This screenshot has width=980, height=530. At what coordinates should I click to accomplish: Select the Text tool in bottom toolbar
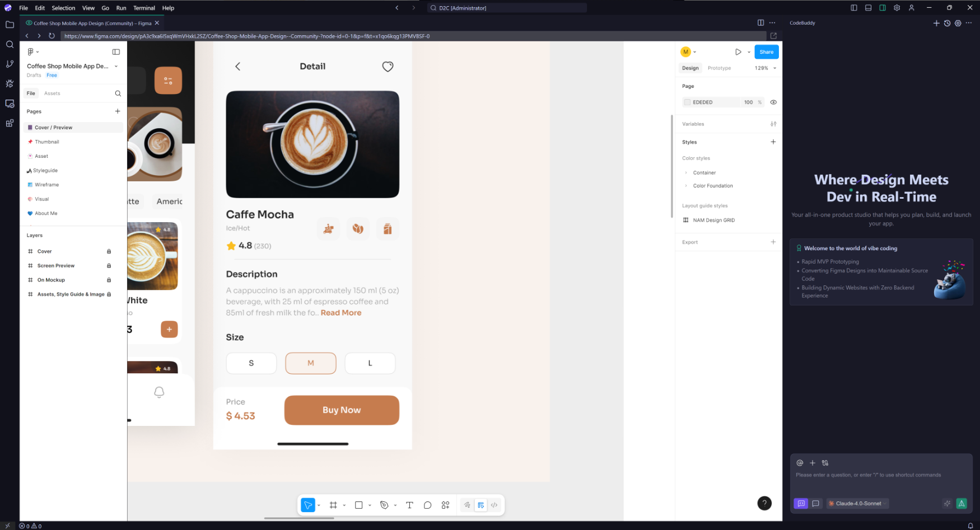tap(409, 505)
